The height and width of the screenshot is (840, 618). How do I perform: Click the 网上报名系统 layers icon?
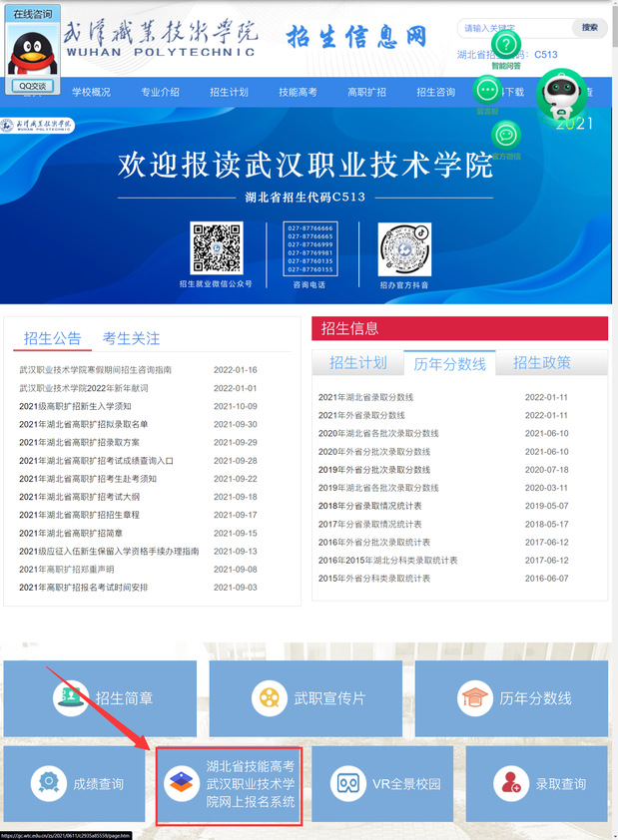click(182, 784)
